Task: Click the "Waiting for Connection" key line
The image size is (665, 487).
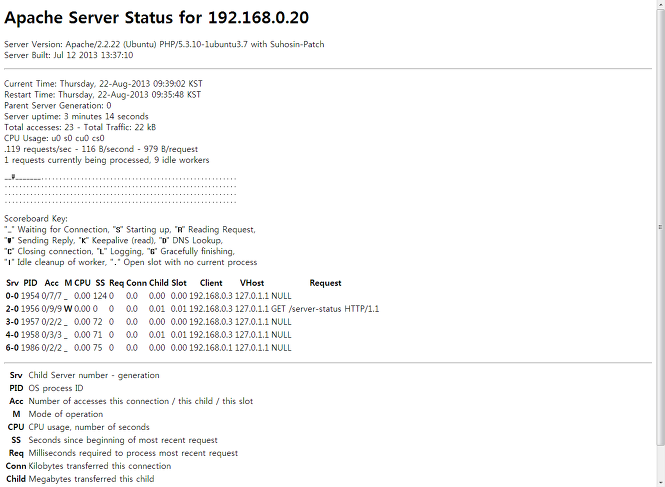Action: pyautogui.click(x=130, y=230)
